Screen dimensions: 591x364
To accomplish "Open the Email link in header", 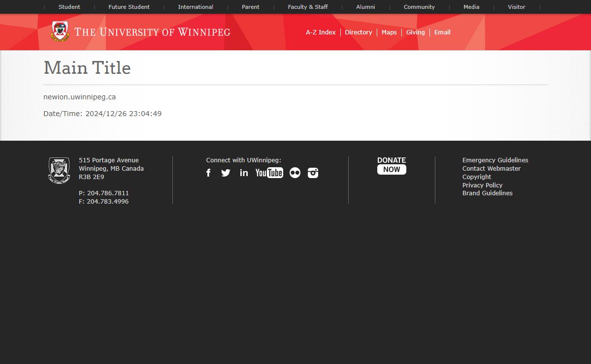I will pos(442,32).
